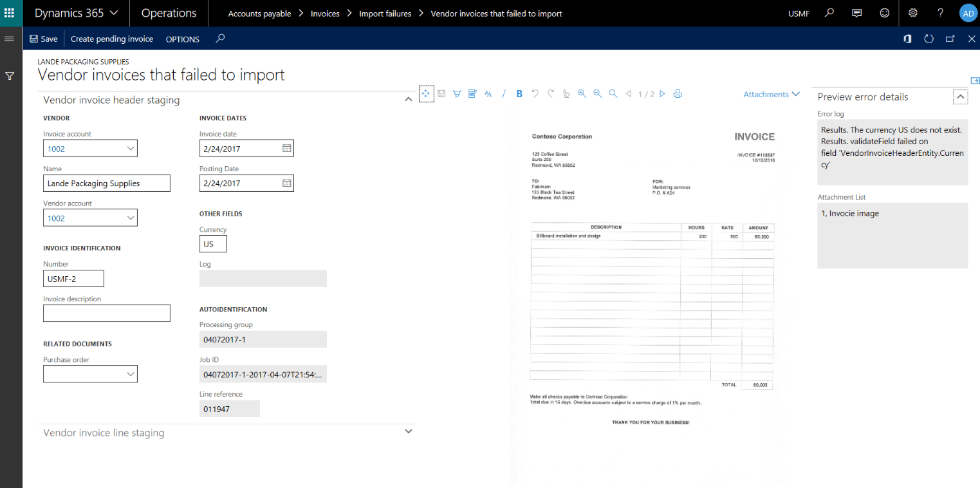This screenshot has width=980, height=488.
Task: Refresh the page using the refresh icon
Action: pyautogui.click(x=929, y=39)
